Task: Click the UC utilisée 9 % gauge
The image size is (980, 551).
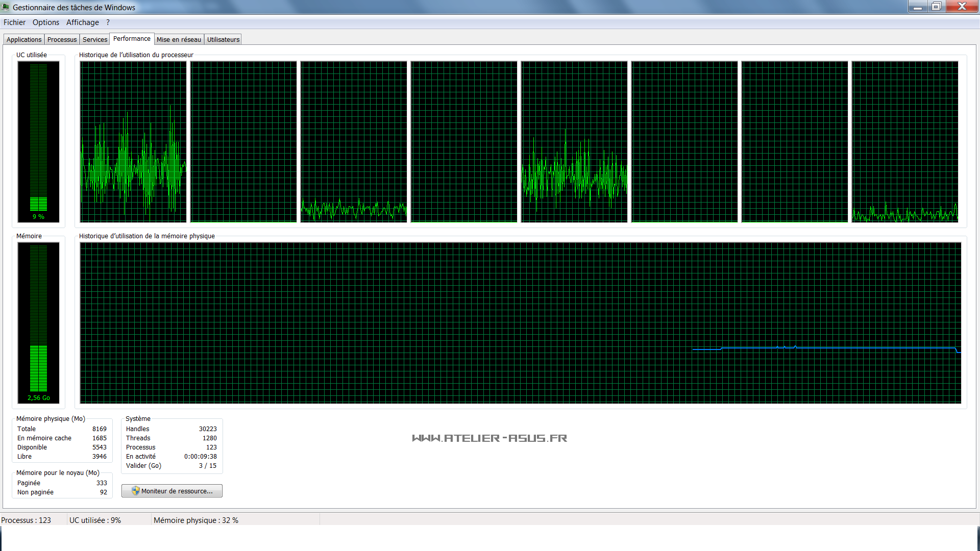Action: pyautogui.click(x=38, y=141)
